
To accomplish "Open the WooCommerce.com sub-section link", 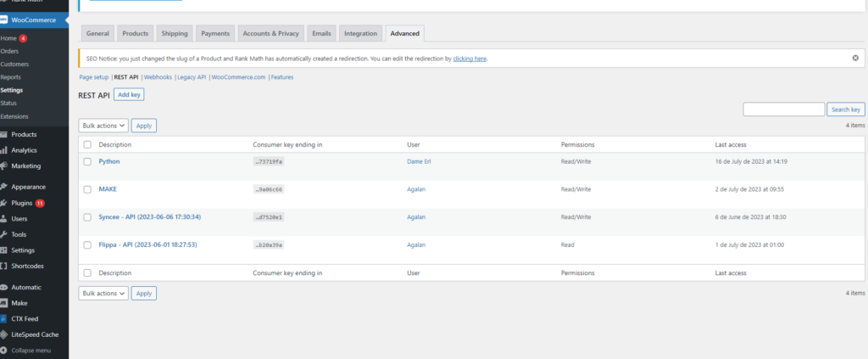I will [x=238, y=77].
